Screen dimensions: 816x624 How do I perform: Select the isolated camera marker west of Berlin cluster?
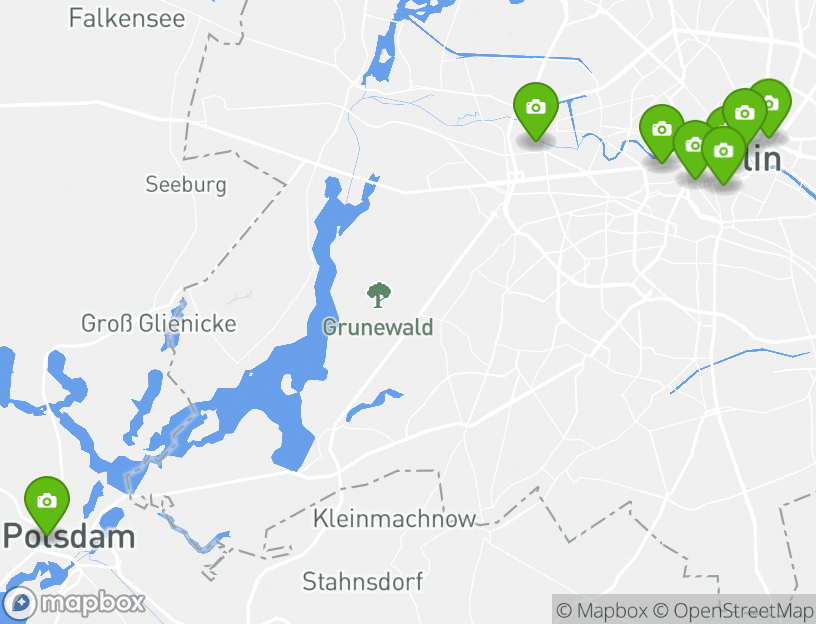click(x=536, y=111)
